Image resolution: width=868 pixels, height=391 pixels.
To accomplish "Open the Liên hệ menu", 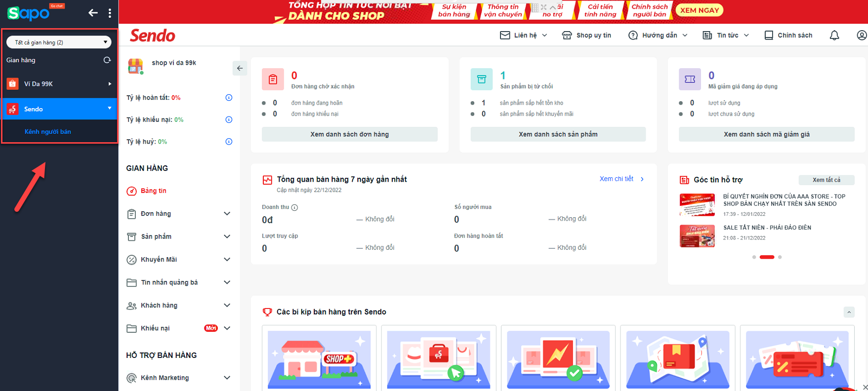I will pos(524,36).
